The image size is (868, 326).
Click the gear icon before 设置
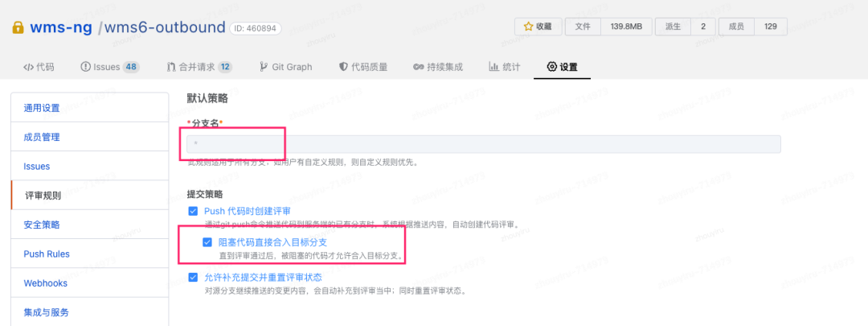(x=552, y=67)
